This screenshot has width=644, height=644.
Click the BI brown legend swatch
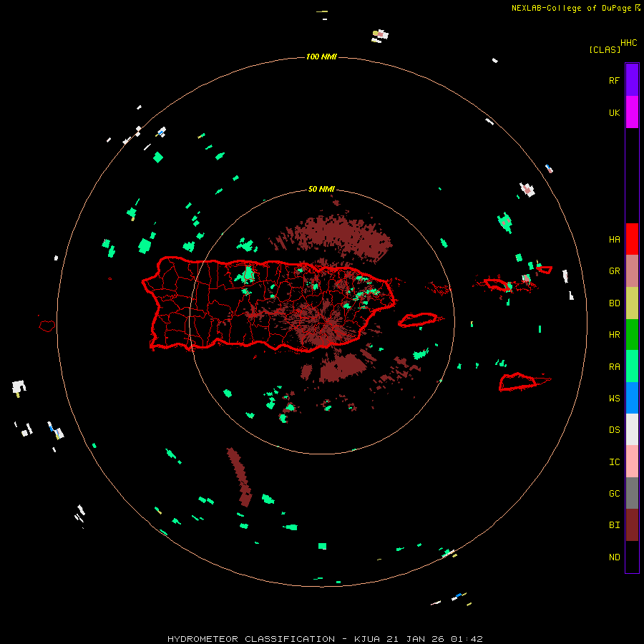pos(632,525)
